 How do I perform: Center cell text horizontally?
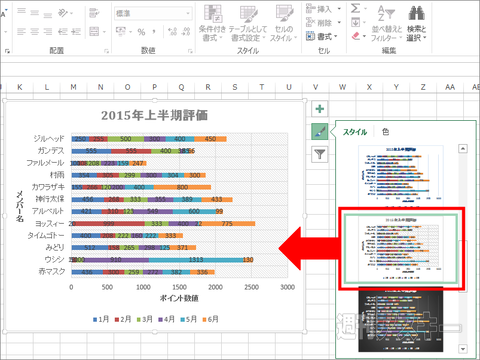[35, 32]
